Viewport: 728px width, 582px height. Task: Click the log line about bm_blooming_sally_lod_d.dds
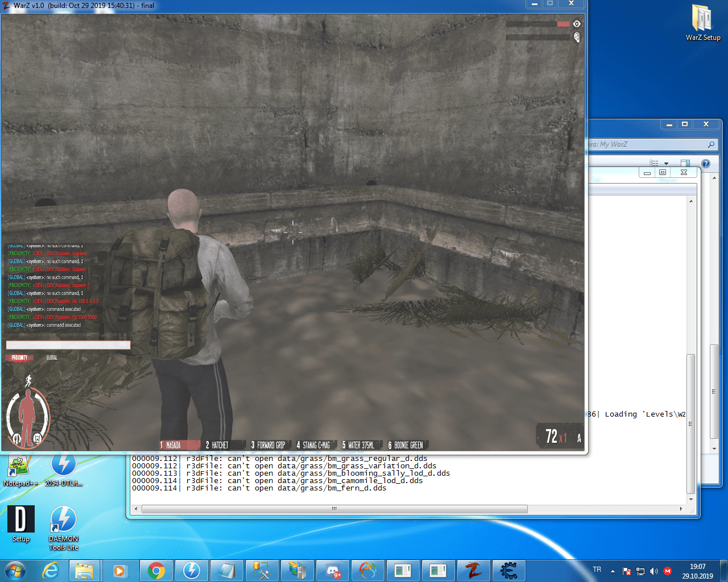[x=291, y=473]
